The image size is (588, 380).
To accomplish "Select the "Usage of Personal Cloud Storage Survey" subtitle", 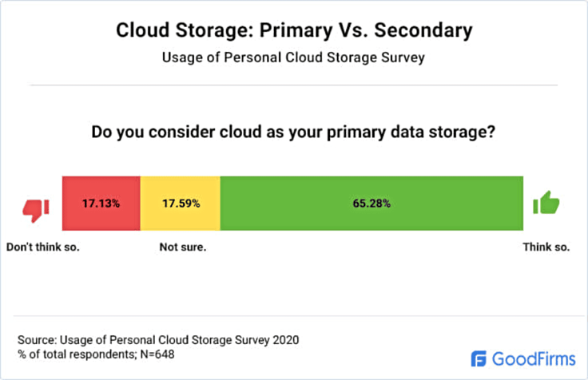I will (x=293, y=57).
